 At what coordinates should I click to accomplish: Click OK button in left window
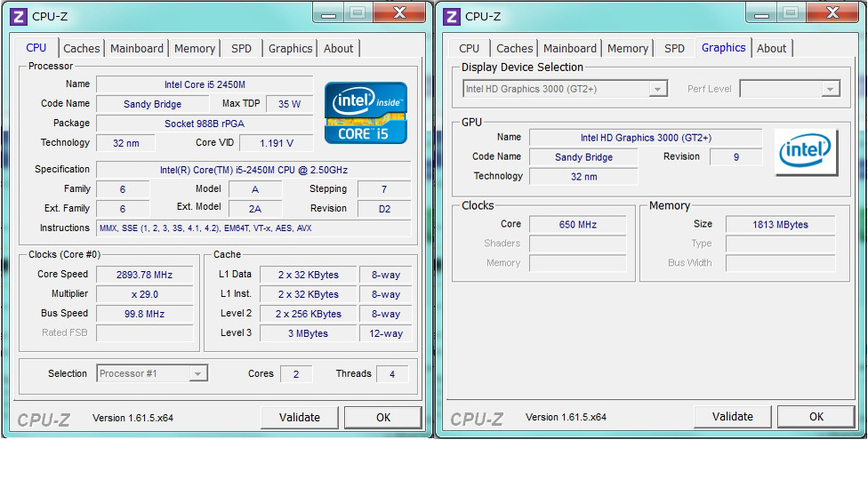tap(383, 418)
